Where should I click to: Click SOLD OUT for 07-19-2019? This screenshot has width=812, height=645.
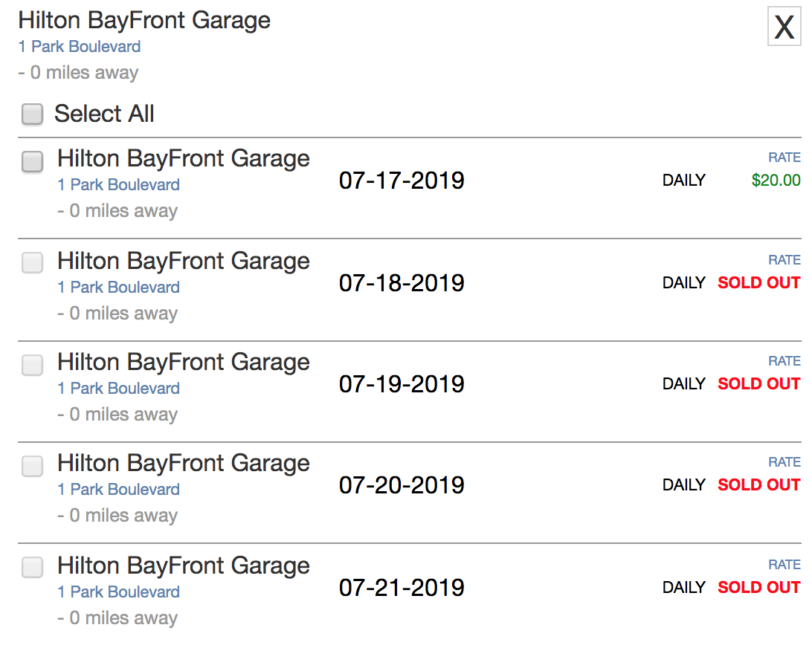pyautogui.click(x=759, y=383)
